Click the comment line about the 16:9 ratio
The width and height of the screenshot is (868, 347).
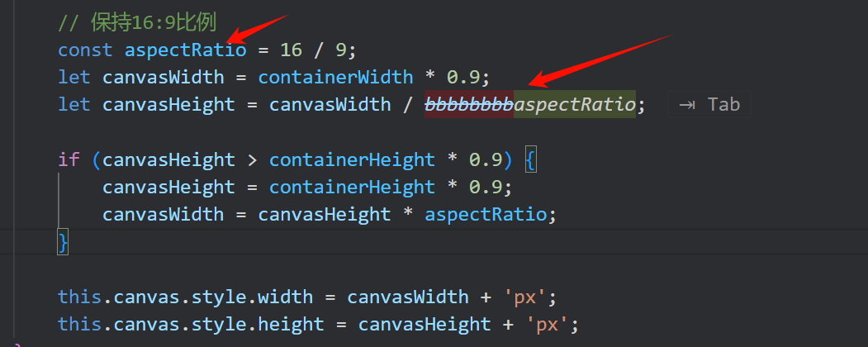[x=137, y=22]
